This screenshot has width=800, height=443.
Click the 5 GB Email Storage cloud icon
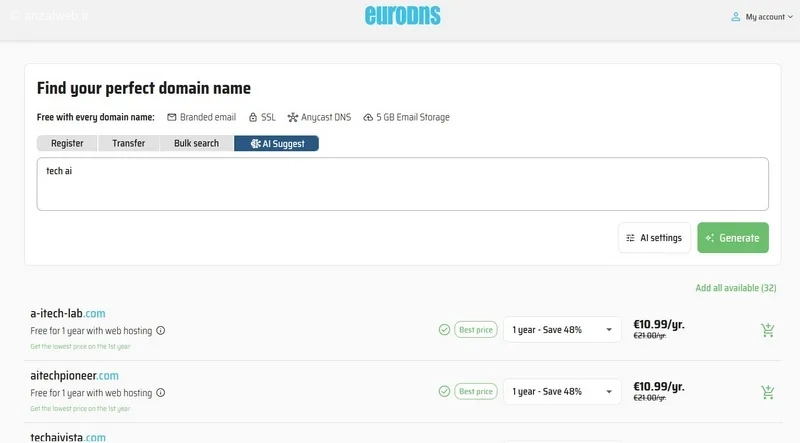(x=368, y=117)
